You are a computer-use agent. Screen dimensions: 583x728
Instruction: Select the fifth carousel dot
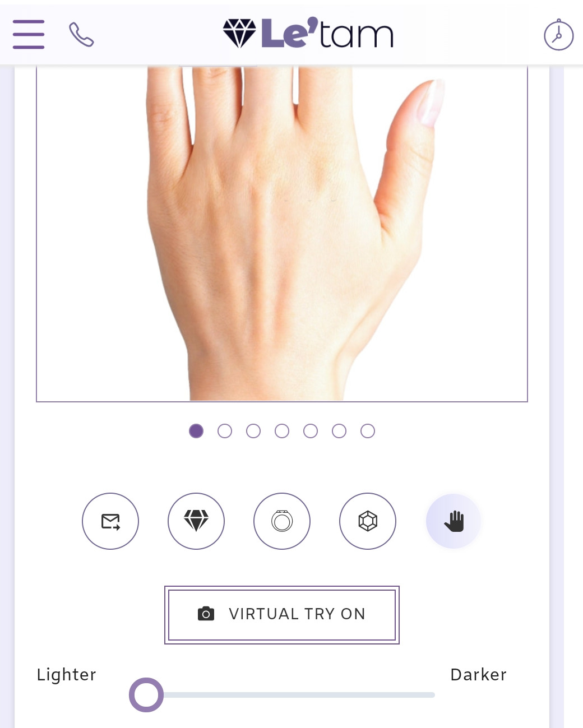coord(311,431)
